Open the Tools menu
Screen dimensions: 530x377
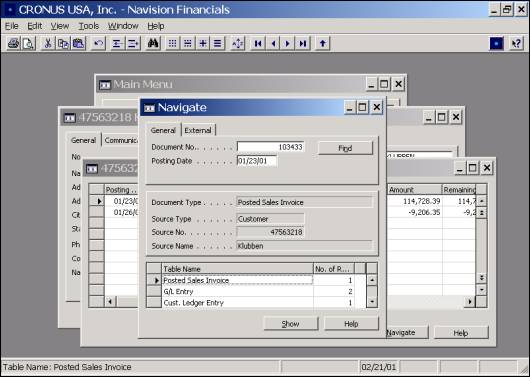(89, 26)
